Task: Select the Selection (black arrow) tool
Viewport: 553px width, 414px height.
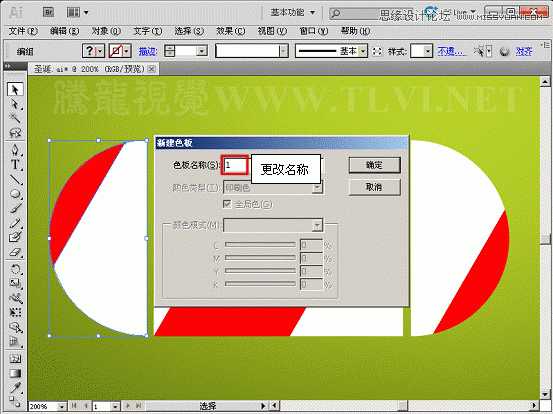Action: [x=15, y=90]
